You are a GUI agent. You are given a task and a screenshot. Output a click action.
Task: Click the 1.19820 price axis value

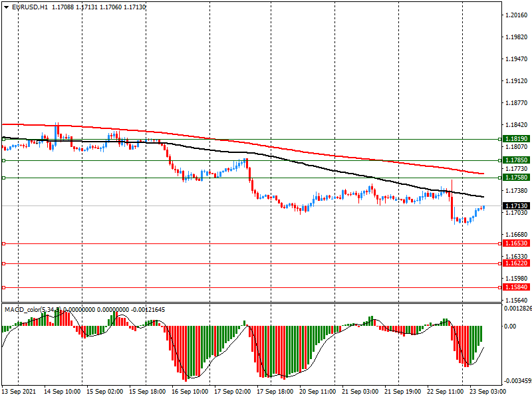coord(517,37)
